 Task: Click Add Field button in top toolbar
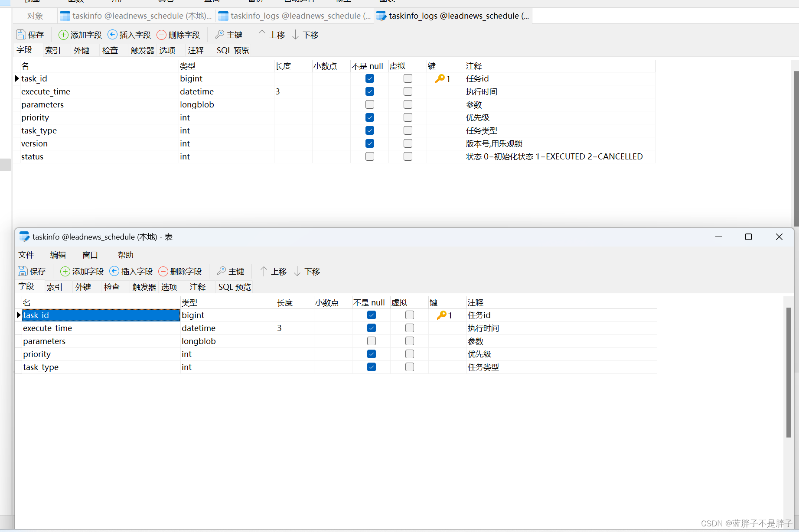pos(80,35)
